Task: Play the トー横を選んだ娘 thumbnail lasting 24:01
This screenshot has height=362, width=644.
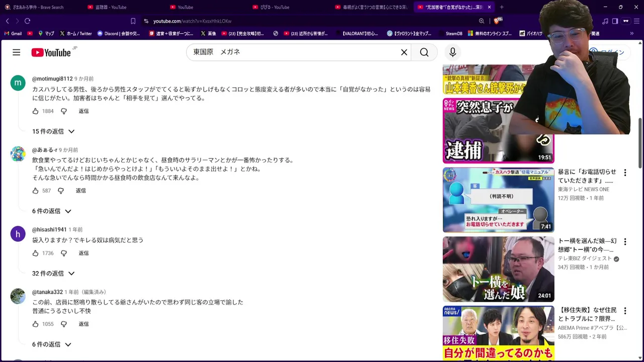Action: (498, 269)
